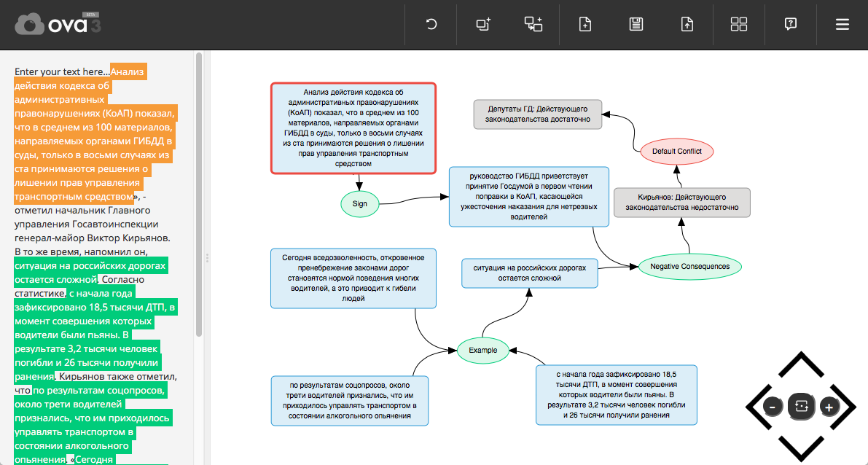The width and height of the screenshot is (868, 465).
Task: Click the OVA3 cloud logo
Action: [x=58, y=24]
